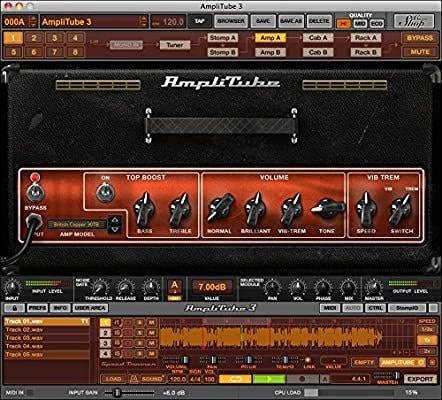Select the Amp B module

click(270, 52)
